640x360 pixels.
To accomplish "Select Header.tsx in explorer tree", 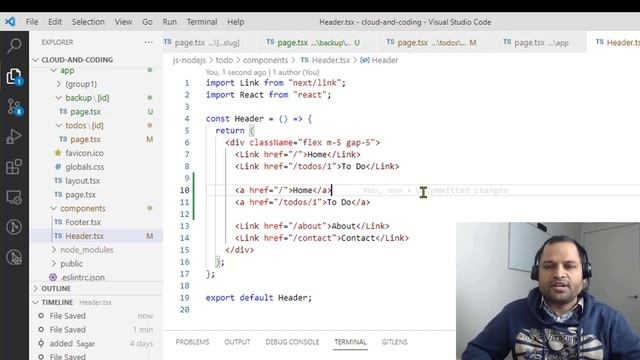I will pyautogui.click(x=96, y=236).
